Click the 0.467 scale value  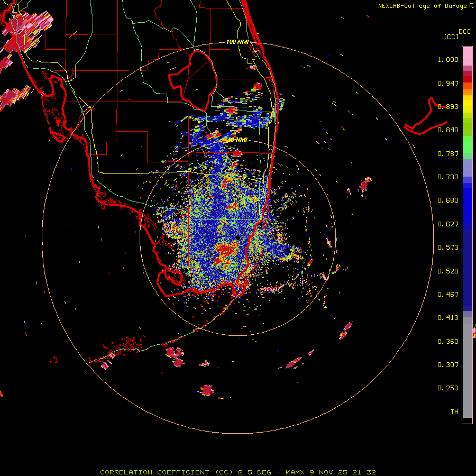tap(448, 295)
